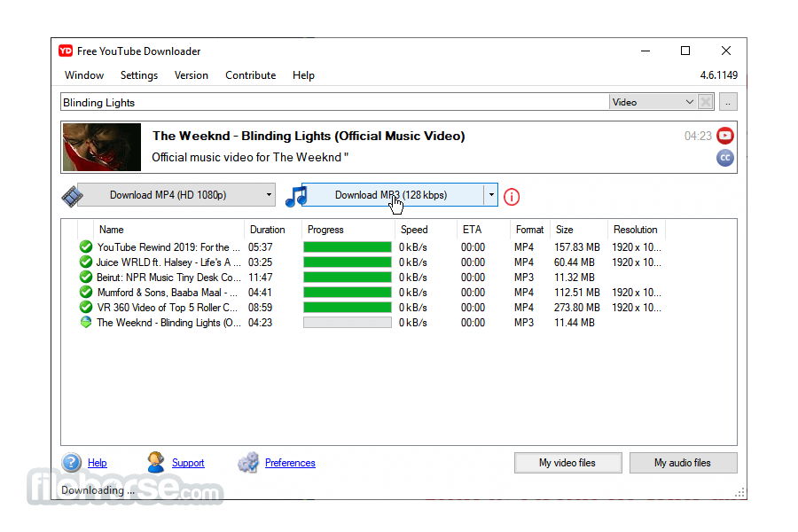Click progress bar of YouTube Rewind 2019
The width and height of the screenshot is (798, 532).
tap(348, 246)
